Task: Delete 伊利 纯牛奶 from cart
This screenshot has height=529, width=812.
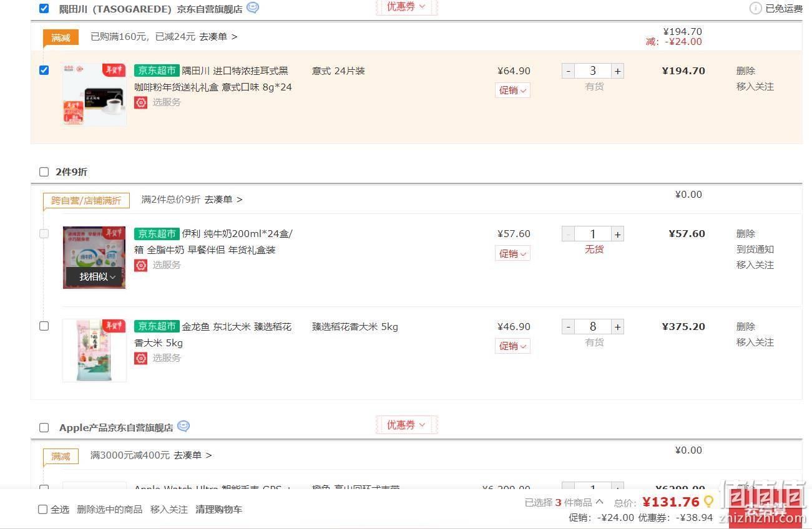Action: click(x=746, y=234)
